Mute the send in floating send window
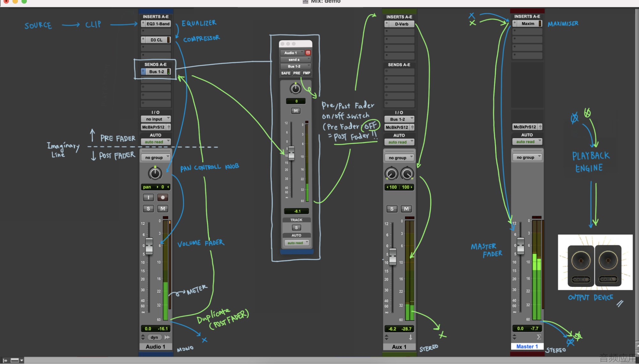 click(296, 111)
